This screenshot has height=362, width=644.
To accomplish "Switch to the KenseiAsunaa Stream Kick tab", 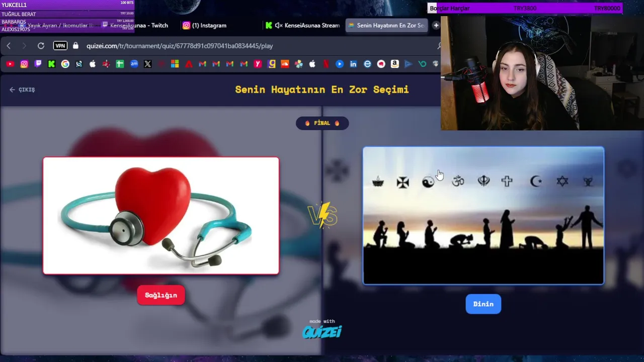I will pyautogui.click(x=302, y=25).
